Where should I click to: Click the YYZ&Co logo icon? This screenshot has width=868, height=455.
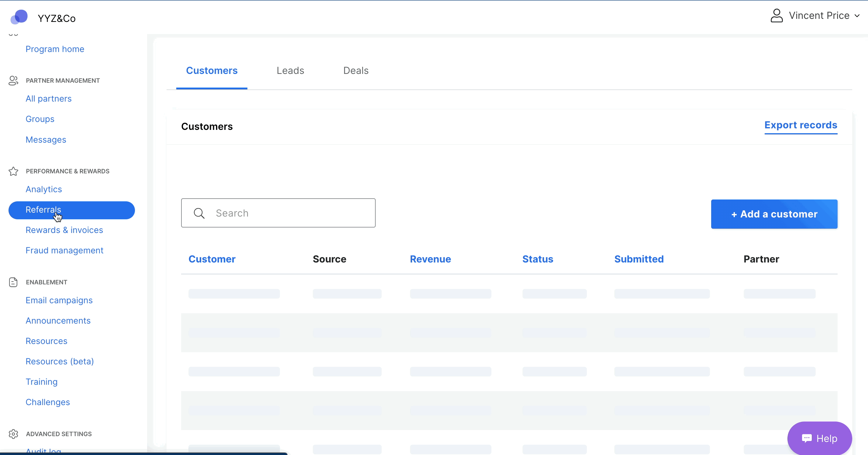pos(19,17)
